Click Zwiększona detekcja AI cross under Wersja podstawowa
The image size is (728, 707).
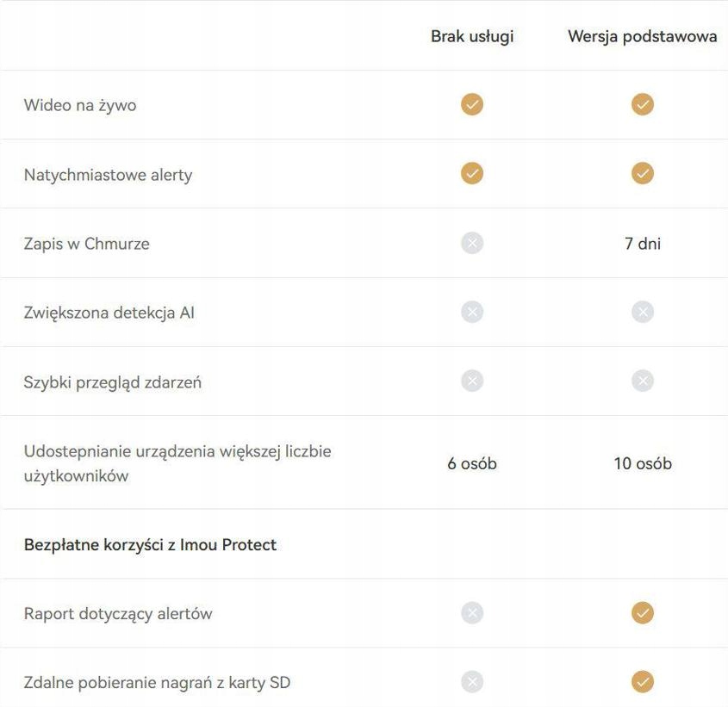click(x=643, y=312)
